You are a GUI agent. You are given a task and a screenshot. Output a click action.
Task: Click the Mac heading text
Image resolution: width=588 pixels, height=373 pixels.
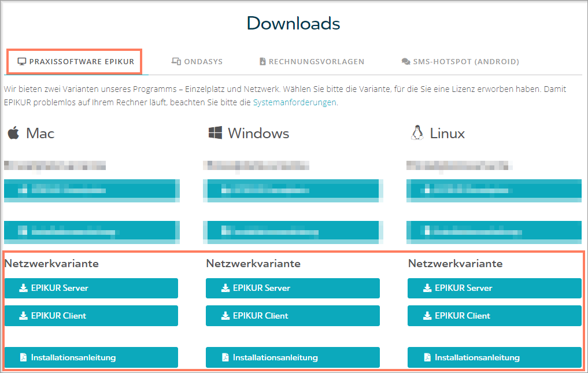click(x=40, y=134)
